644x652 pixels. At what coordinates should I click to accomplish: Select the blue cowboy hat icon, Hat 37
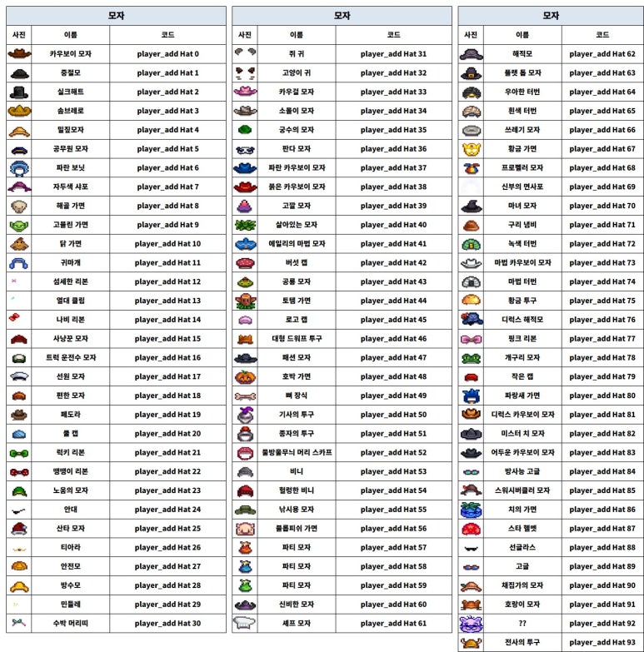[x=245, y=167]
